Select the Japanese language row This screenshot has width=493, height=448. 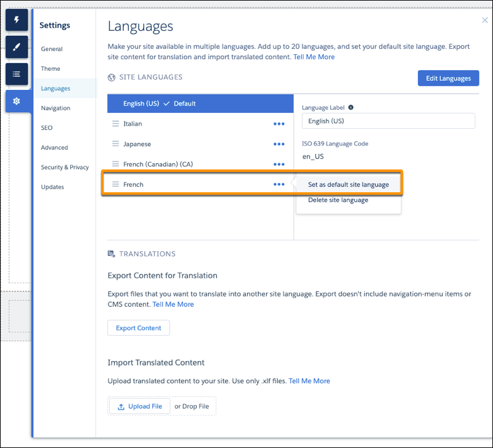click(x=200, y=144)
